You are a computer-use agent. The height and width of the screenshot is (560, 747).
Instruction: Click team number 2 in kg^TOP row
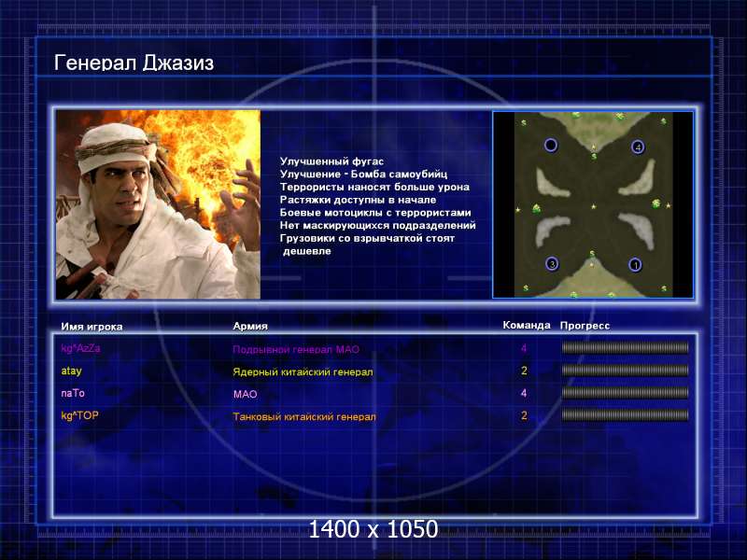(524, 415)
